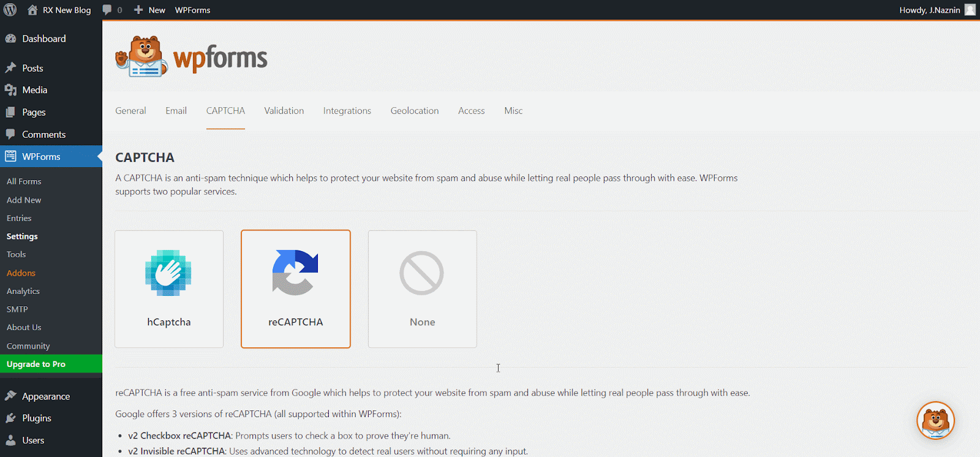Switch to the Validation tab
The image size is (980, 457).
click(x=284, y=111)
